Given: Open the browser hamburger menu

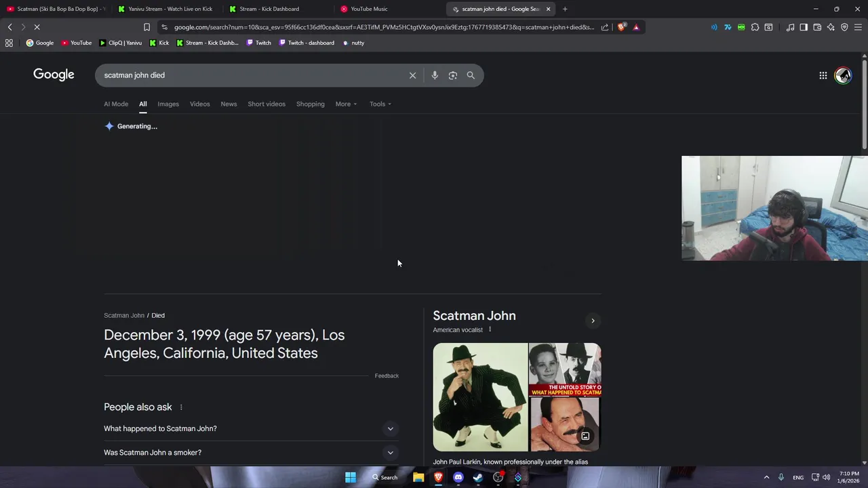Looking at the screenshot, I should click(858, 27).
